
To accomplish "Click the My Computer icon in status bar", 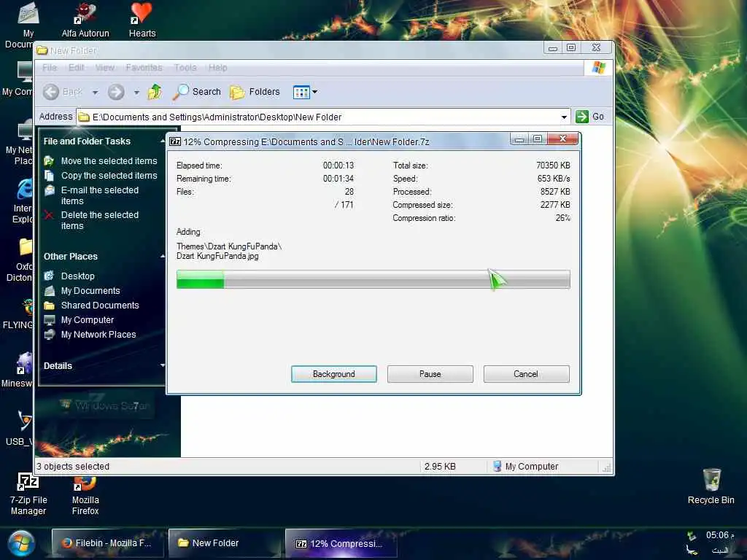I will 497,466.
